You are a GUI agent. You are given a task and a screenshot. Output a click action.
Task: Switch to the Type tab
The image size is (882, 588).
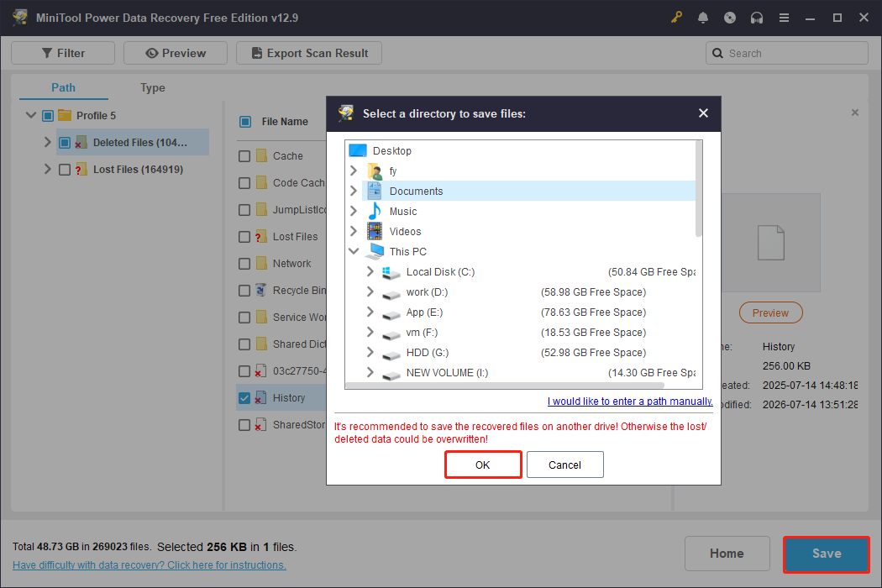pyautogui.click(x=152, y=87)
